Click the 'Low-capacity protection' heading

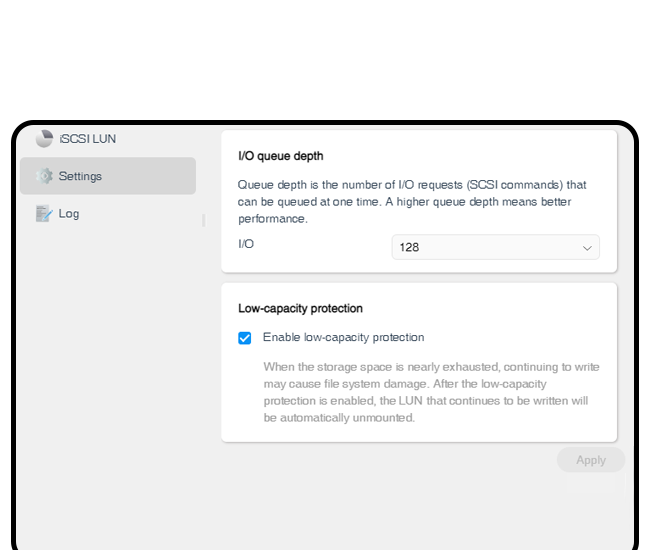(300, 308)
